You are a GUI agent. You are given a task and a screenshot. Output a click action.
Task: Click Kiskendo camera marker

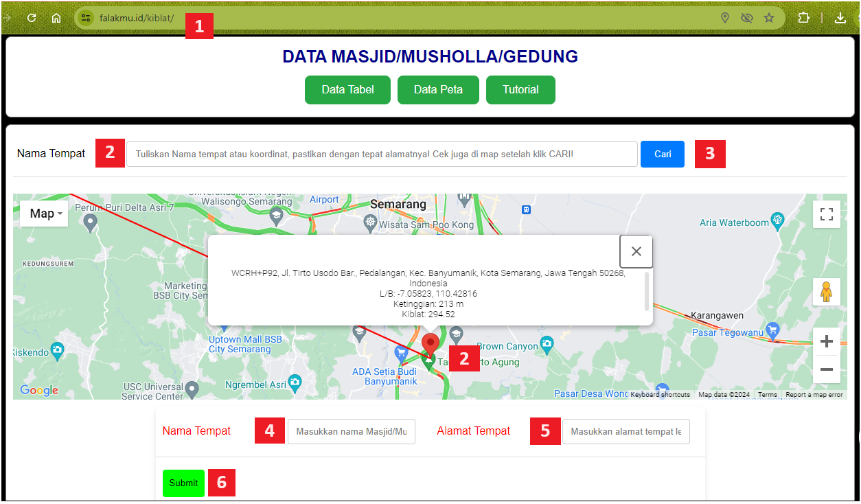point(57,350)
